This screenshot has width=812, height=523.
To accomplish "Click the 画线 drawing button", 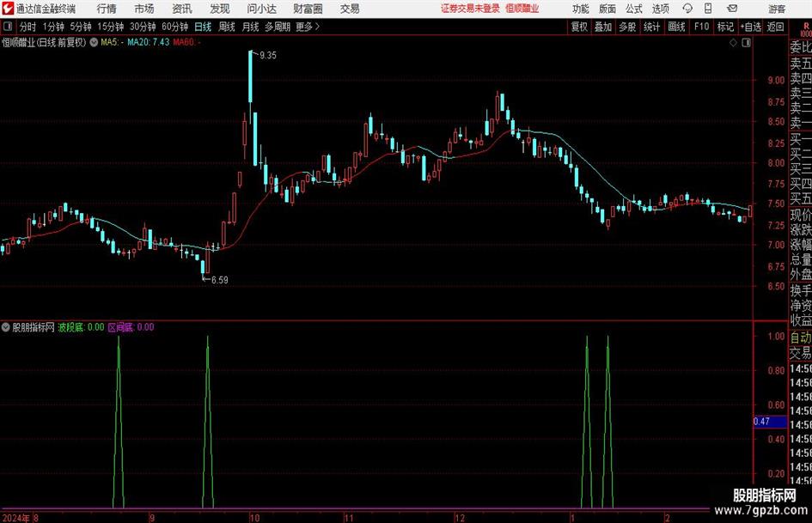I will (676, 27).
